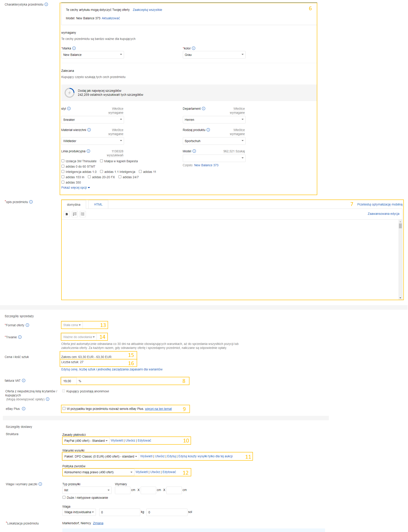Enable the Izolacja 3M Thinsulate checkbox
408x532 pixels.
point(63,161)
